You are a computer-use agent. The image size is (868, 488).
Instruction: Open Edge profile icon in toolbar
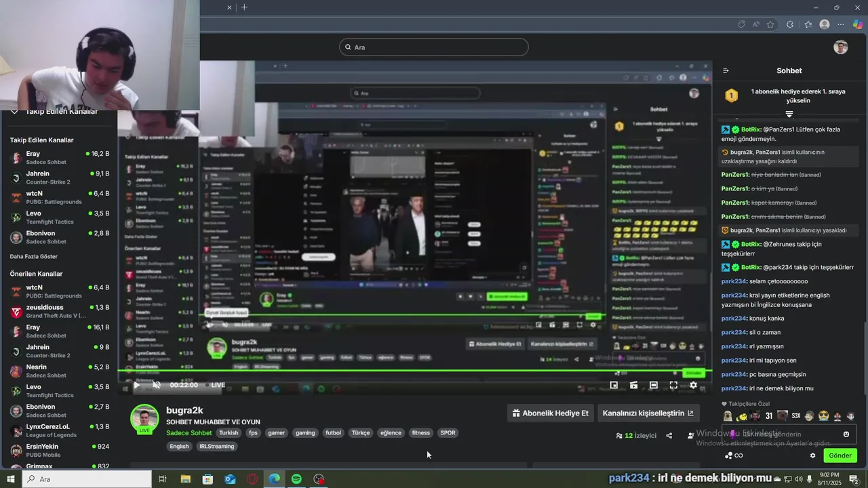pyautogui.click(x=825, y=24)
